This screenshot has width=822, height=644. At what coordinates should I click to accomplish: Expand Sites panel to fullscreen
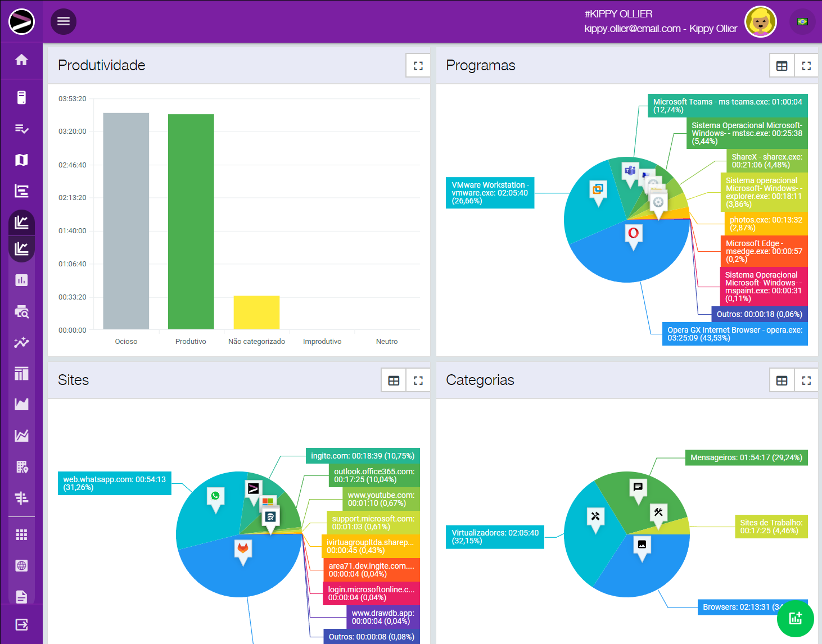pos(418,380)
